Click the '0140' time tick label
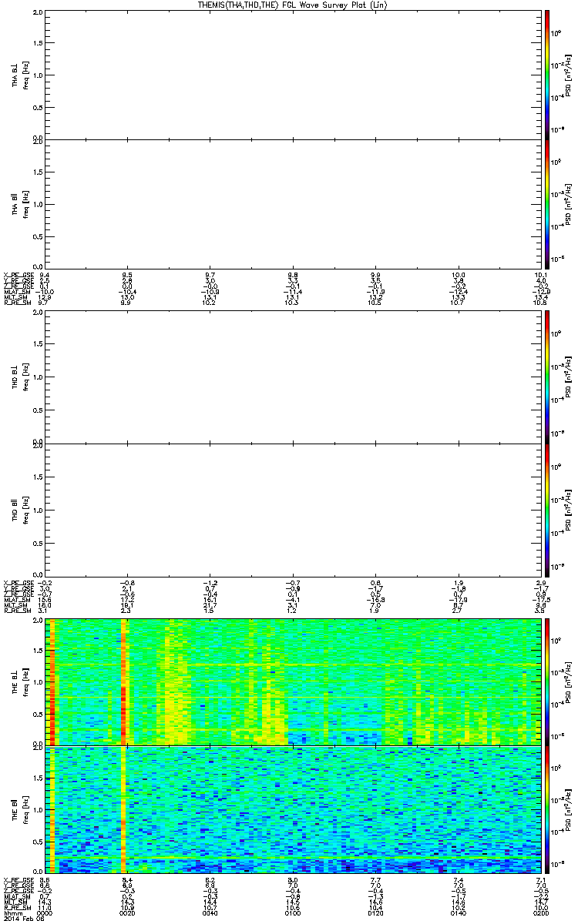578x924 pixels. pyautogui.click(x=457, y=913)
